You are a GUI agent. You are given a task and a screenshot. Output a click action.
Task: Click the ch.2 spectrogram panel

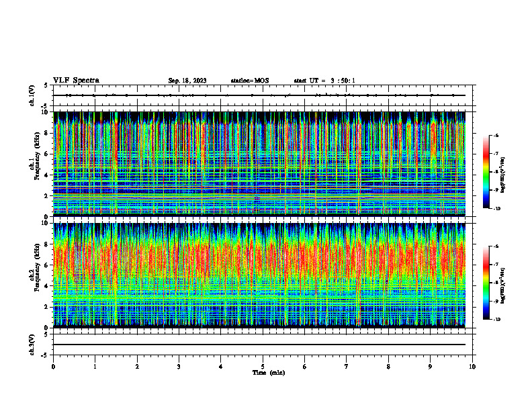click(x=259, y=275)
